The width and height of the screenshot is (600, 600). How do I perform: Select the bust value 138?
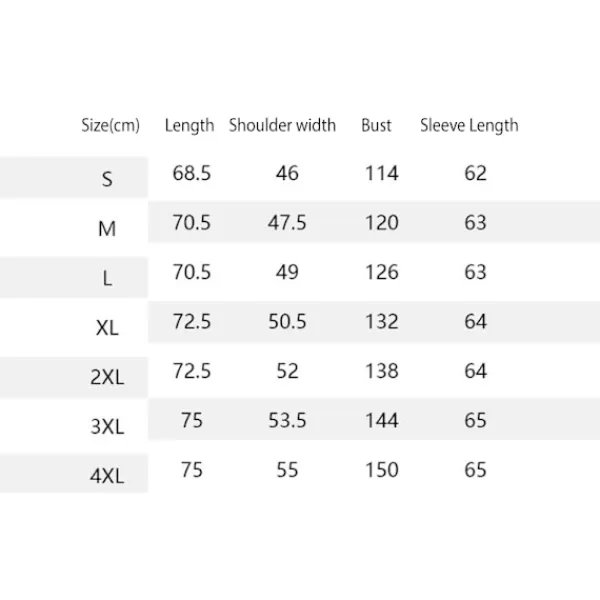click(381, 371)
